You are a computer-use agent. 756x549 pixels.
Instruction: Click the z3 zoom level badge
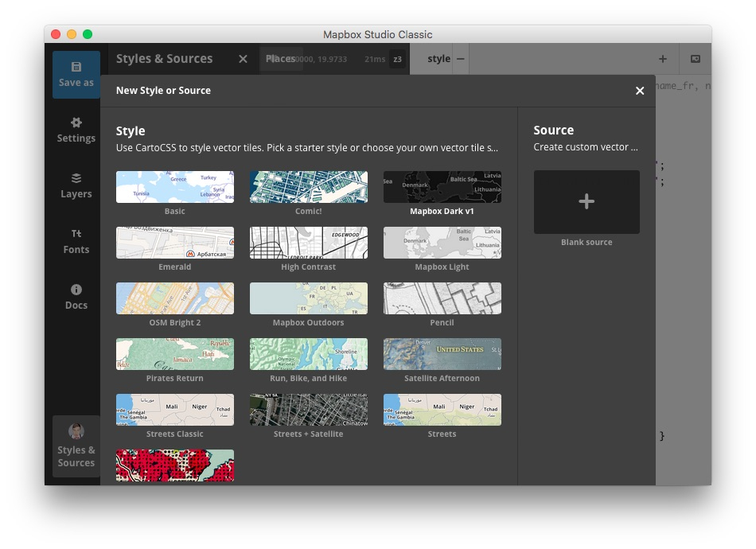(397, 60)
